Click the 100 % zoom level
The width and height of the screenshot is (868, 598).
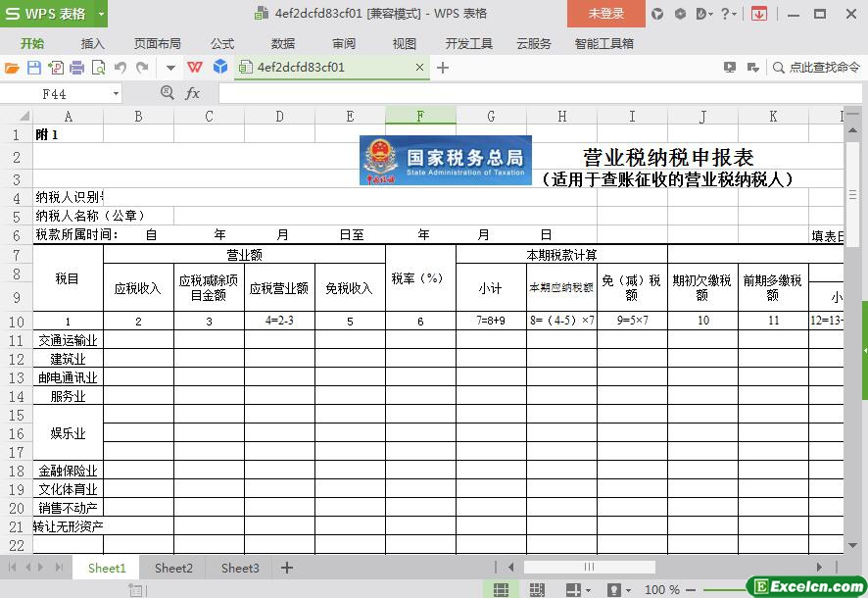(x=662, y=590)
